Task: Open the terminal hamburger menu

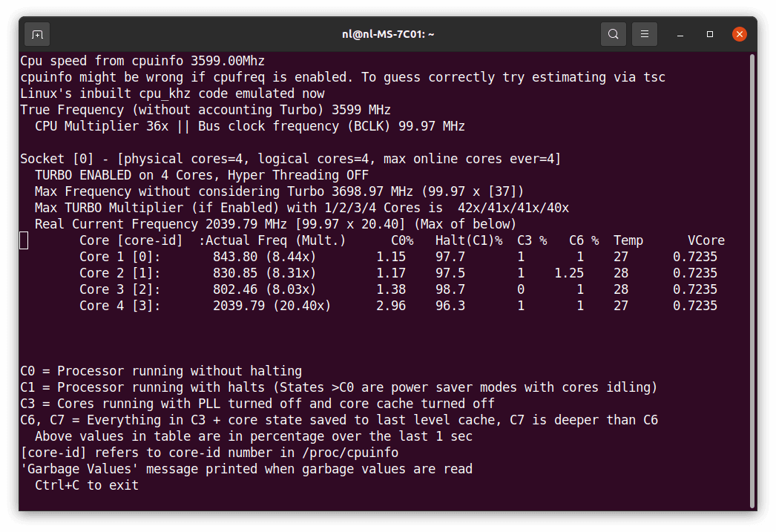Action: pyautogui.click(x=645, y=34)
